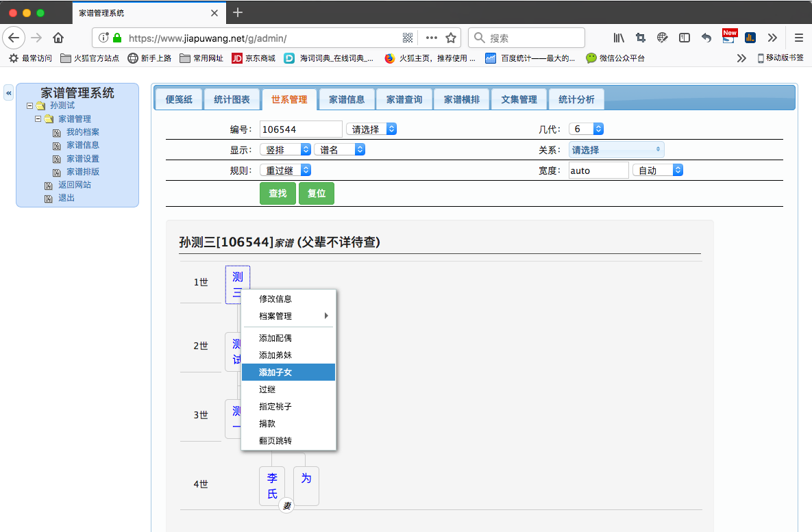Open 家谱设置 in sidebar tree
The height and width of the screenshot is (532, 812).
(x=83, y=158)
